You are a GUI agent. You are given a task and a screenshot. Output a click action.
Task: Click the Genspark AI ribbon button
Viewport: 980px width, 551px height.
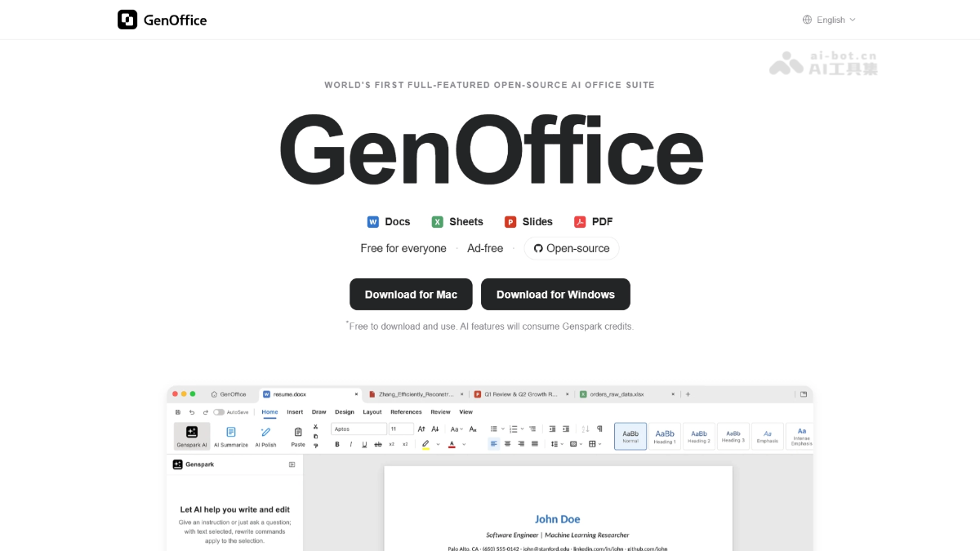click(192, 437)
